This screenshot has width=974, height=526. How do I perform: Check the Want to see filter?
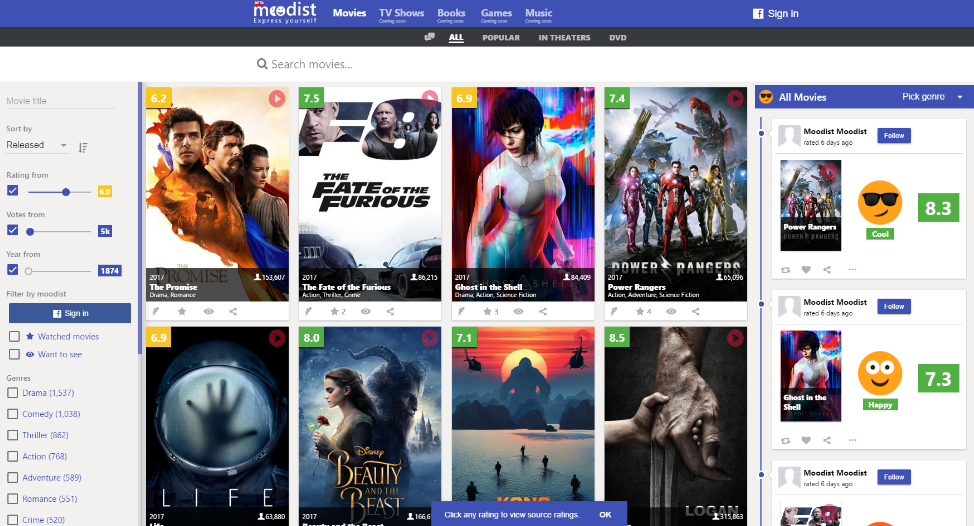coord(14,355)
